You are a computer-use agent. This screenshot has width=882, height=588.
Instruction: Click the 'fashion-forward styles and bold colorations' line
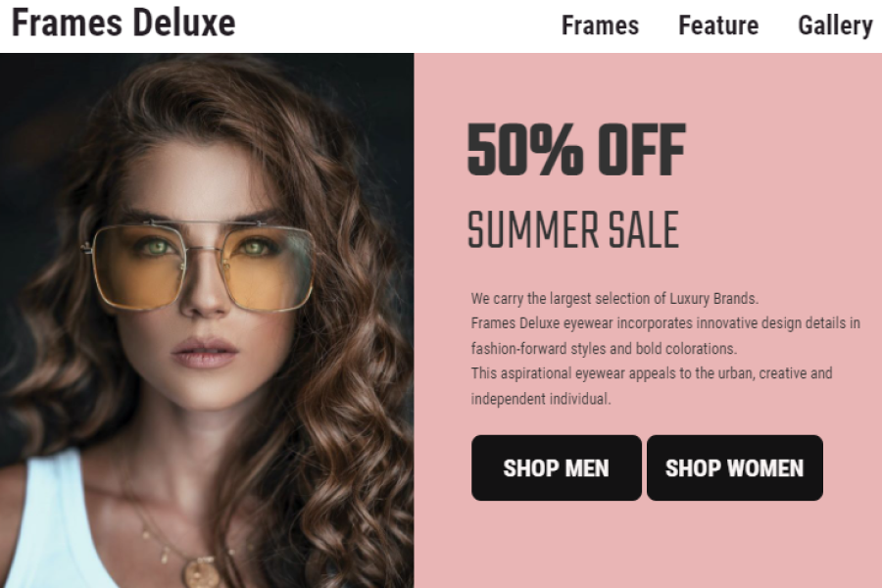(x=604, y=348)
